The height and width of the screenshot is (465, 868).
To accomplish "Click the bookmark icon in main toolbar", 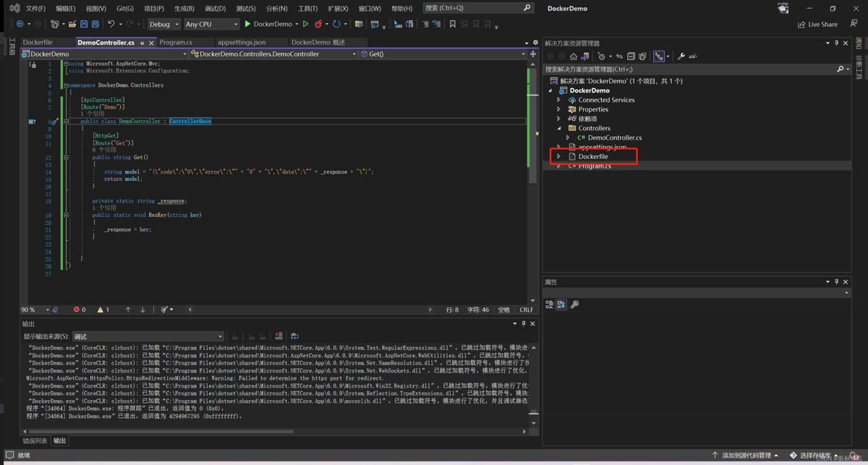I will click(x=453, y=24).
